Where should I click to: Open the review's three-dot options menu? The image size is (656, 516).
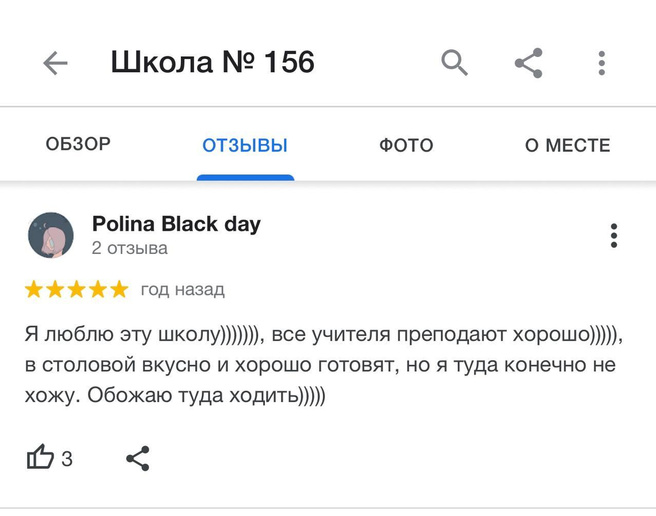(613, 235)
